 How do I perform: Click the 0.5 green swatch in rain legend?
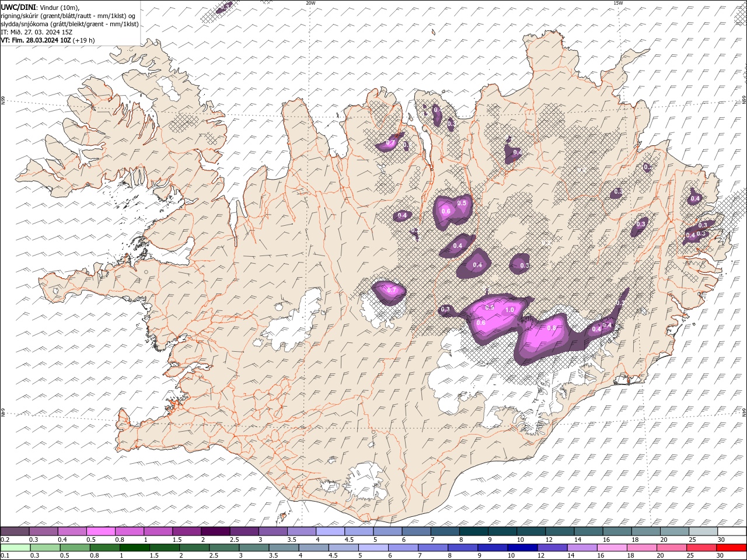coord(75,547)
